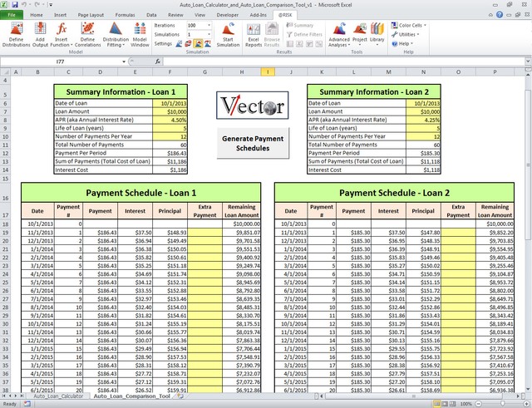The image size is (532, 408).
Task: Select Loan 1 Loan Amount cell $10,000
Action: coord(170,111)
